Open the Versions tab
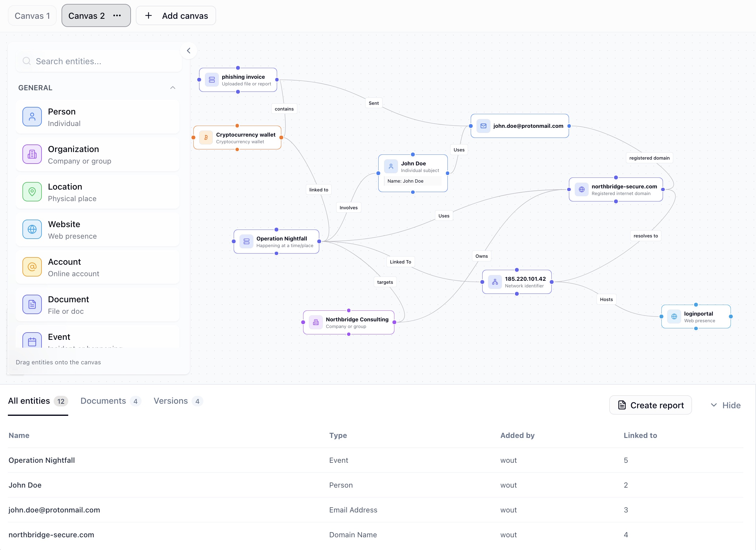 pos(178,401)
